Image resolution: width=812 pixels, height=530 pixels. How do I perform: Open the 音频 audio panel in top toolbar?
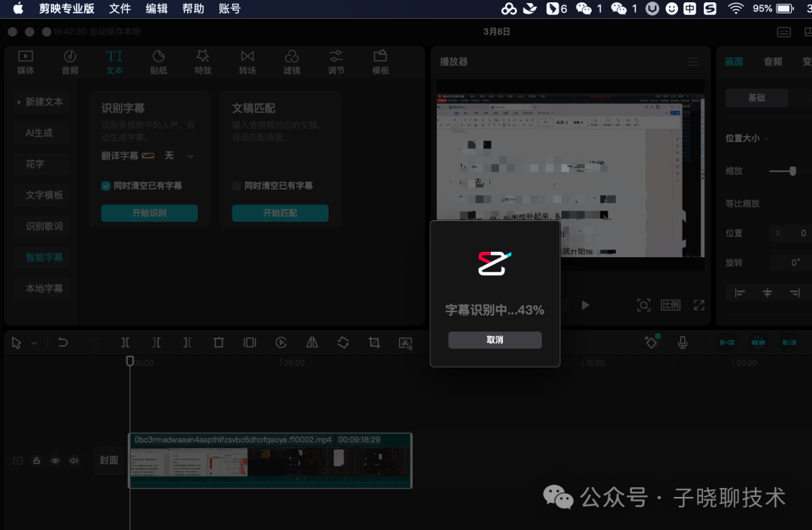coord(70,62)
